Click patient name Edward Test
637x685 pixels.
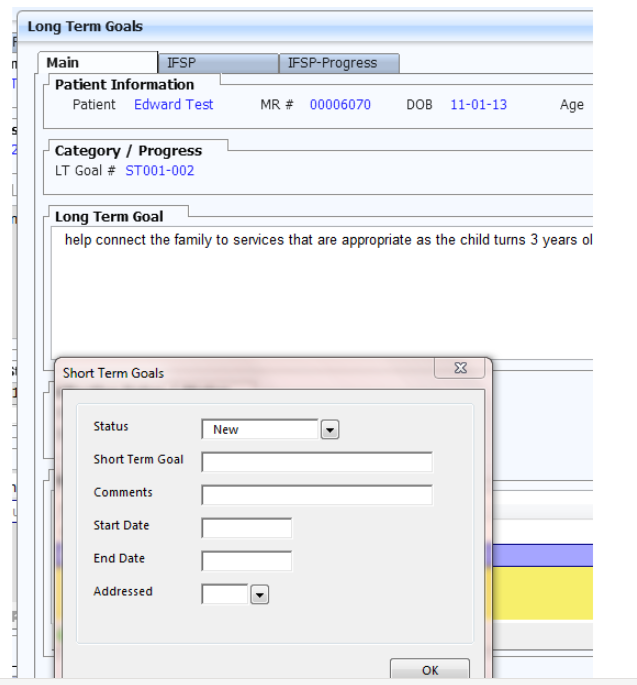173,104
